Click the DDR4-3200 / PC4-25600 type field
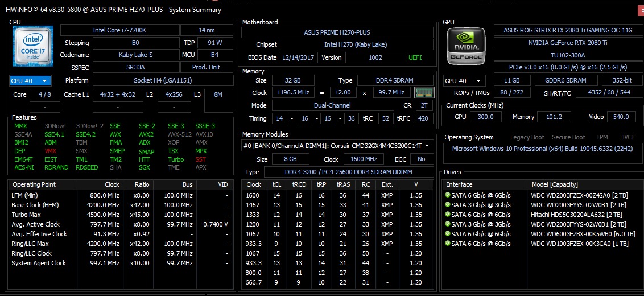This screenshot has width=644, height=296. tap(349, 172)
